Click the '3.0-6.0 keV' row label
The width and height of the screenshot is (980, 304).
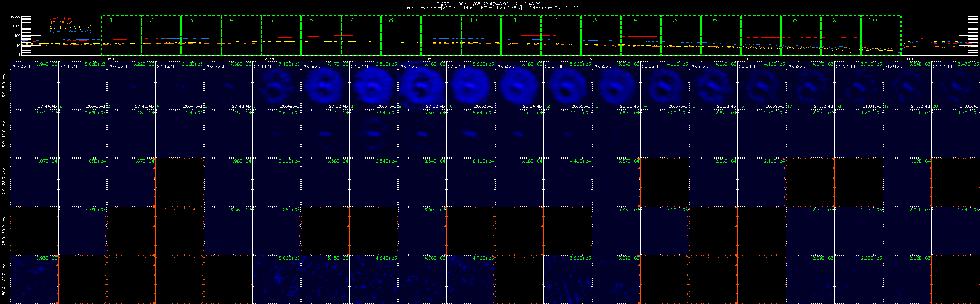click(4, 86)
